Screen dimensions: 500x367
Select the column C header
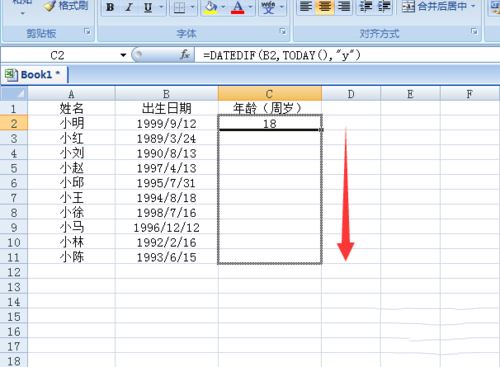270,94
